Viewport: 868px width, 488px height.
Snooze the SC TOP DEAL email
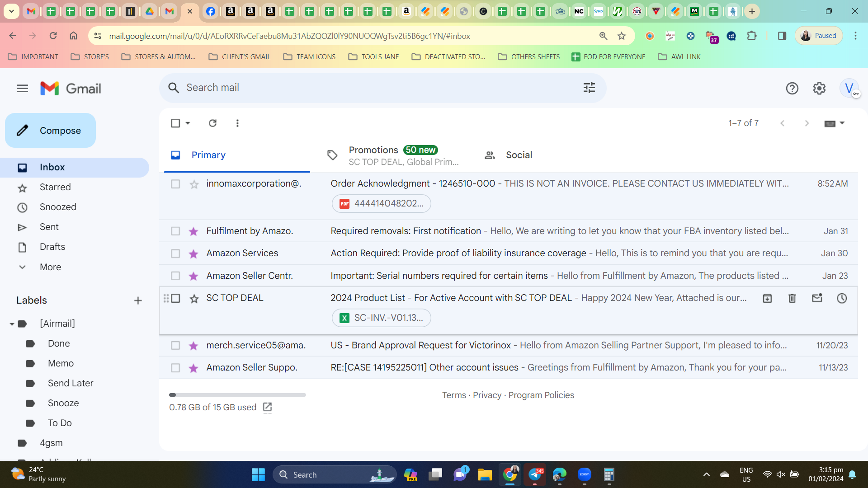tap(842, 298)
